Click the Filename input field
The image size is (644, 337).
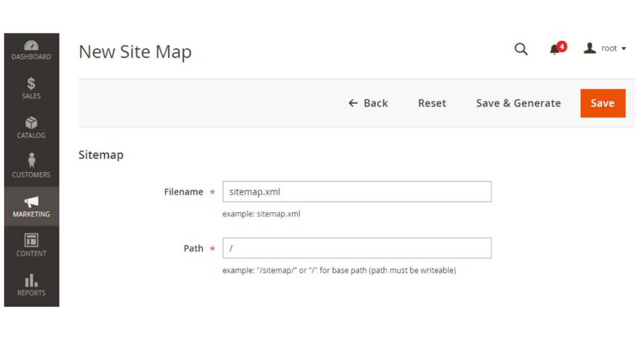pos(357,192)
